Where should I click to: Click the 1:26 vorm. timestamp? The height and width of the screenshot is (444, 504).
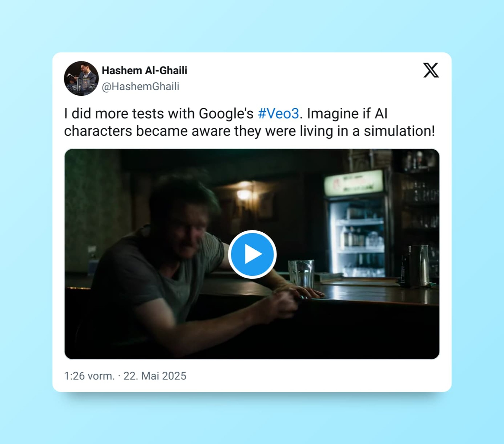click(x=90, y=376)
